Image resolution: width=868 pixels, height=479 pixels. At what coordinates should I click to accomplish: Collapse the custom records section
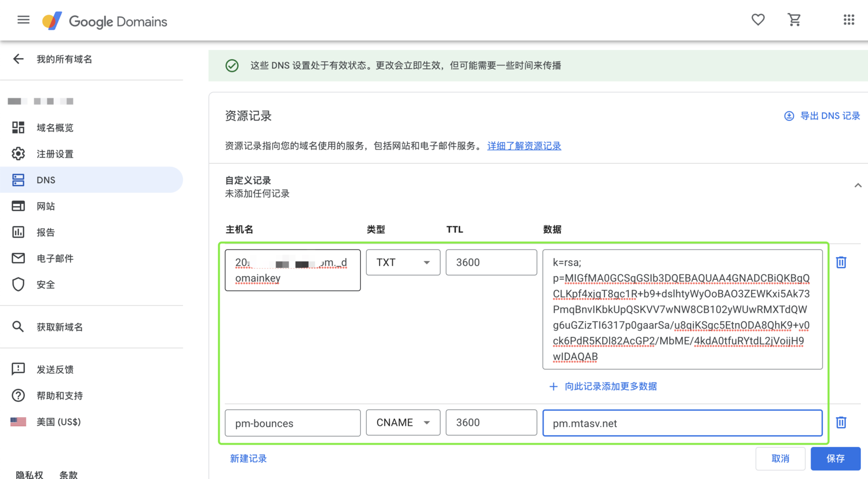pos(858,186)
